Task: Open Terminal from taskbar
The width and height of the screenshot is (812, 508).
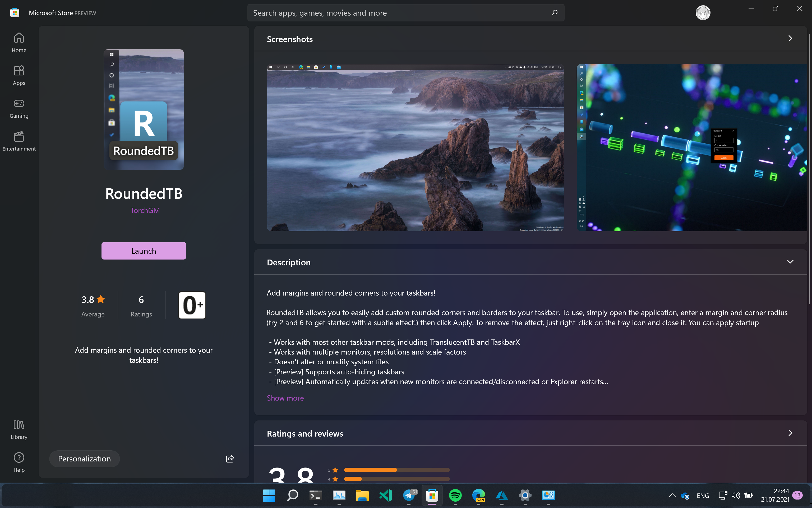Action: pos(316,495)
